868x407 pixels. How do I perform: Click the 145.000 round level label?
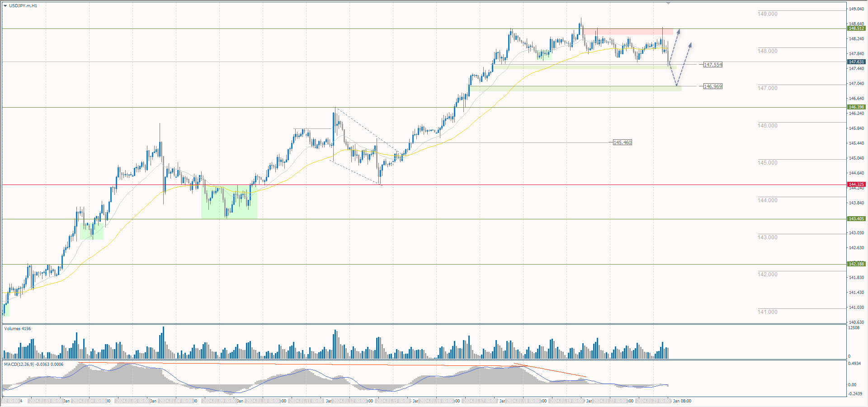coord(768,163)
